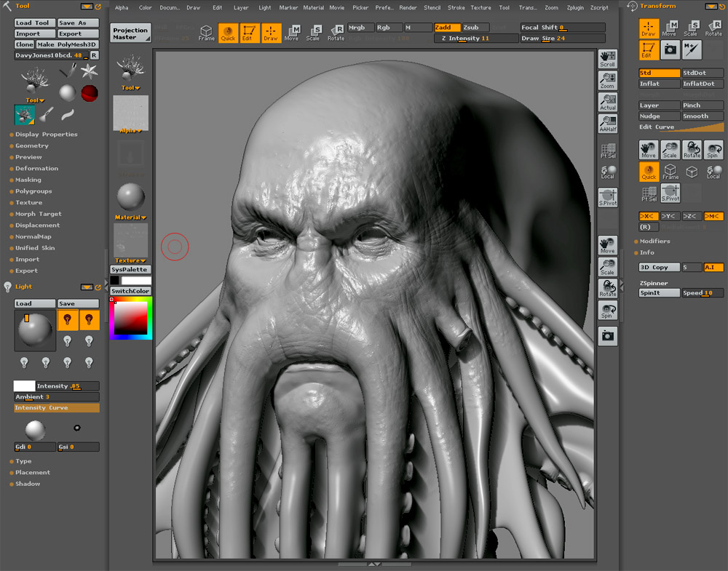Open the Picker menu
The height and width of the screenshot is (571, 728).
point(360,8)
